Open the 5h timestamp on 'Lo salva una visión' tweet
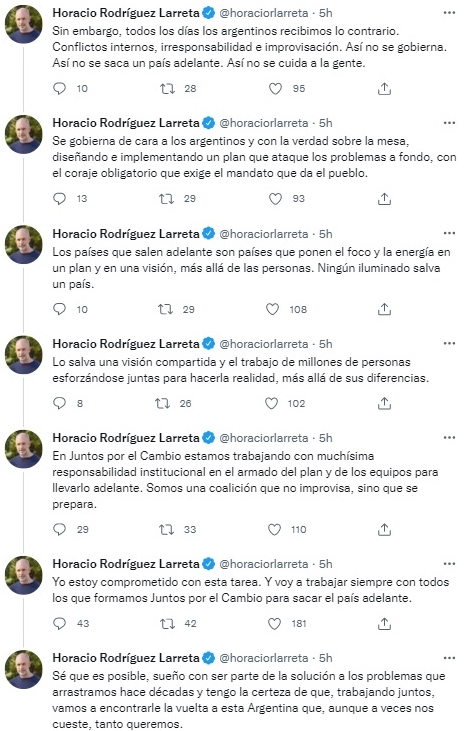 [325, 344]
